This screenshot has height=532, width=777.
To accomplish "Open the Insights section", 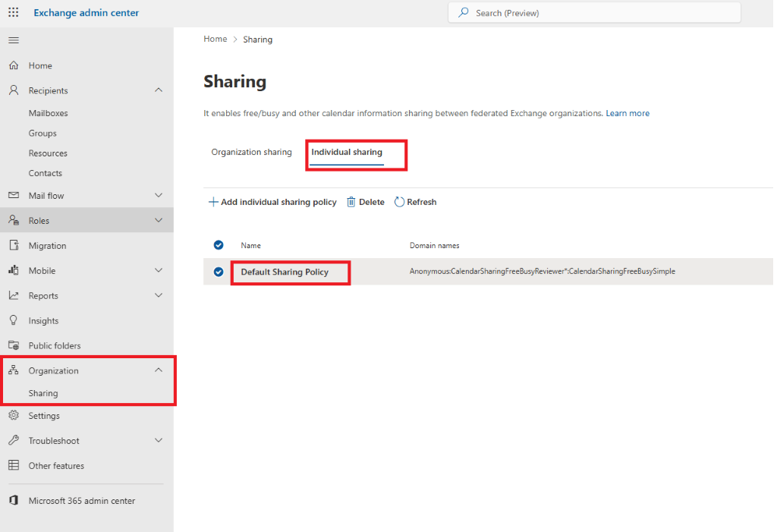I will (x=42, y=320).
